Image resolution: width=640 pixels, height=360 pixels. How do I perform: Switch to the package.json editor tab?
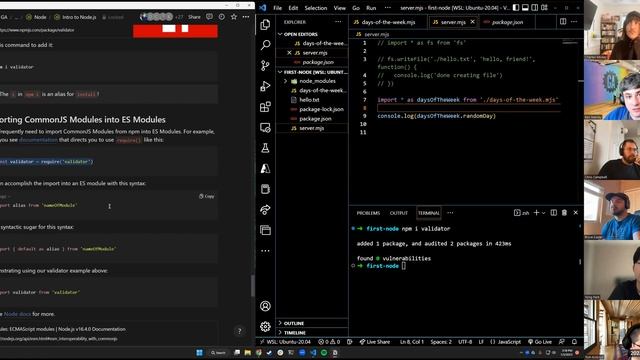[506, 22]
